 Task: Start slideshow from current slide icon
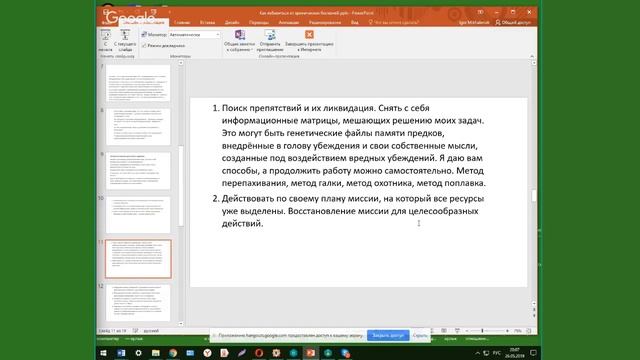tap(125, 35)
